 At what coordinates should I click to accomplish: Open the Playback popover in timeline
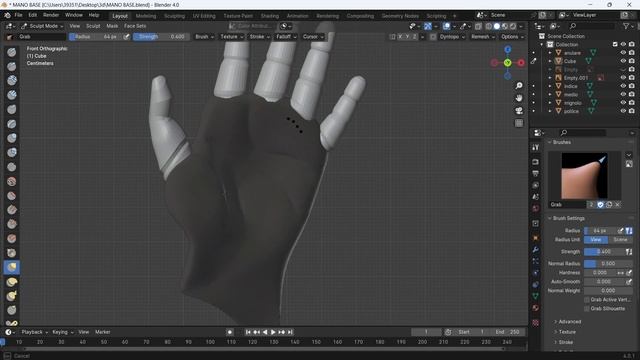(x=34, y=332)
